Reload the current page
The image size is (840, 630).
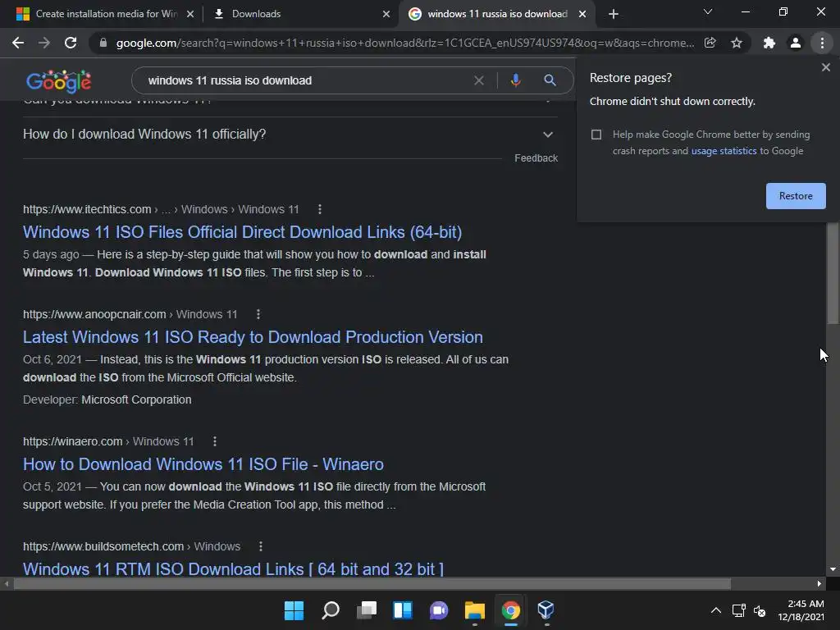coord(71,43)
